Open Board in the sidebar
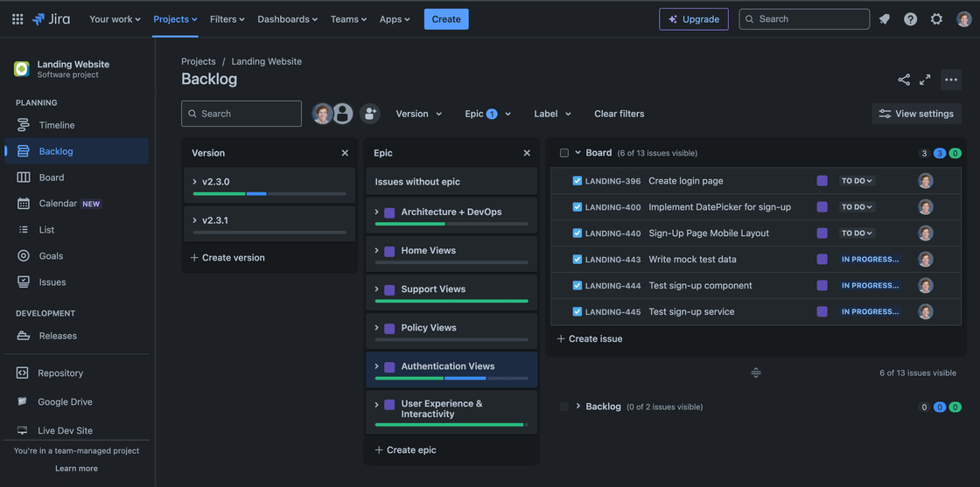 (76, 177)
